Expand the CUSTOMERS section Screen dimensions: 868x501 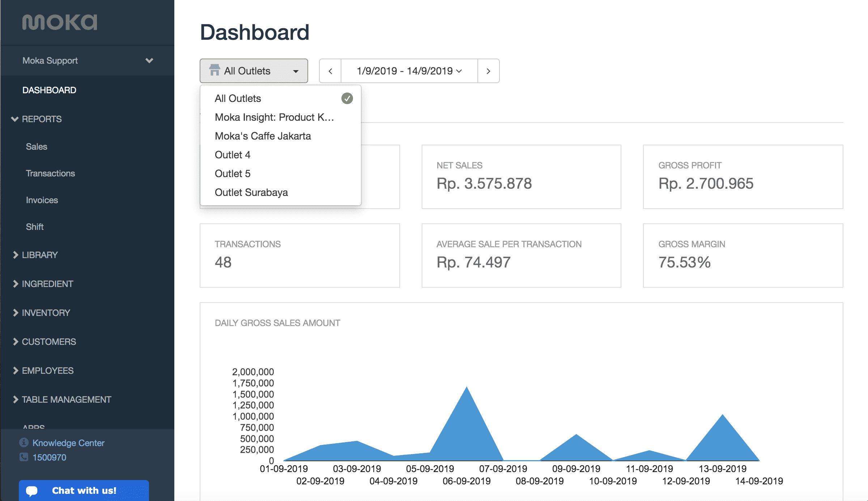click(x=44, y=342)
